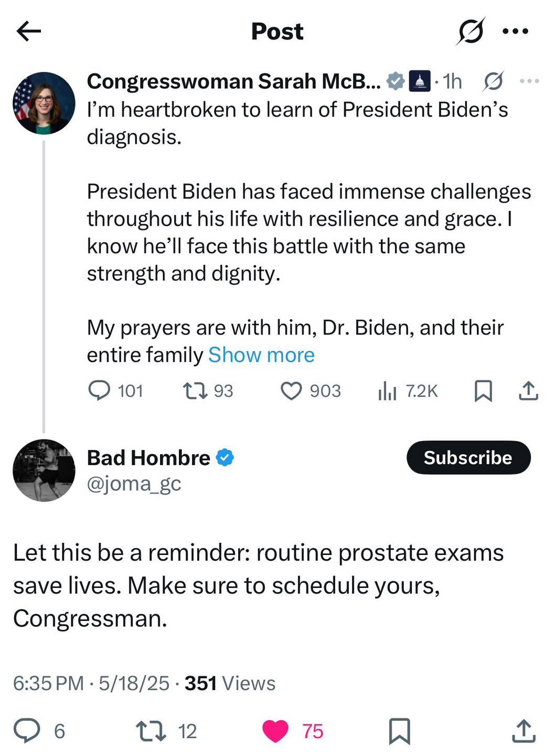
Task: Unlike the post with 75 likes
Action: tap(275, 731)
